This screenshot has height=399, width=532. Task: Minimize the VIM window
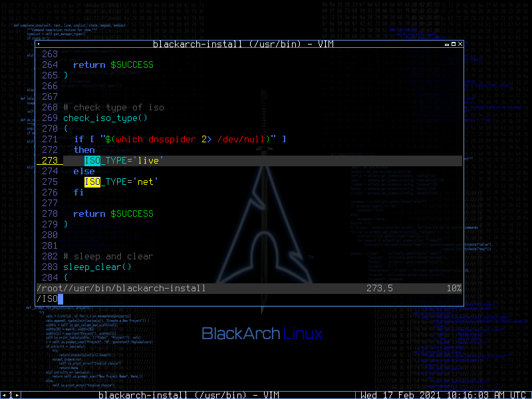point(447,45)
